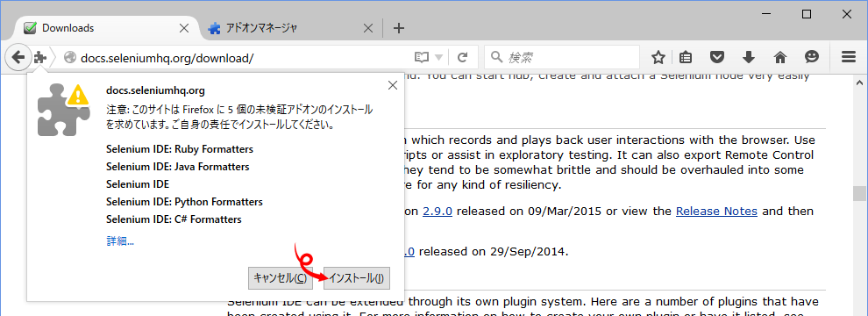Reload the current page
Viewport: 868px width, 316px height.
tap(463, 57)
